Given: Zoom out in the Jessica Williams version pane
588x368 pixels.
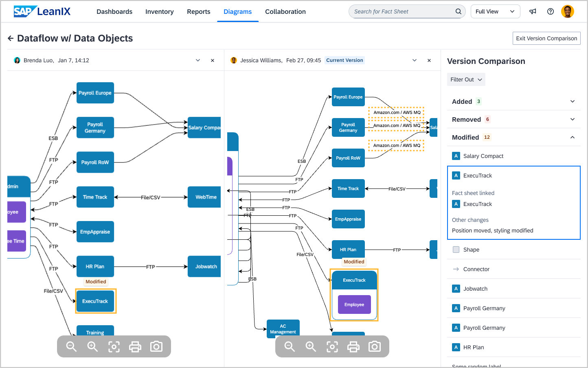Looking at the screenshot, I should (290, 346).
